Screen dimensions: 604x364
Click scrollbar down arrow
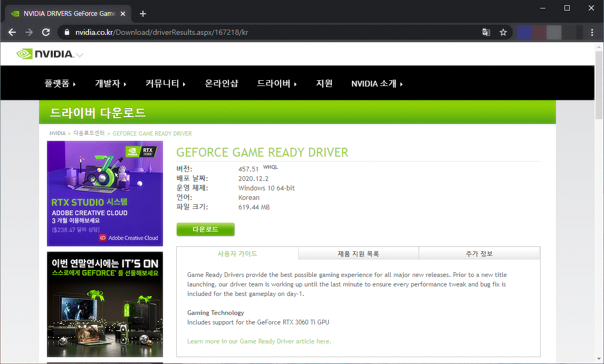(x=599, y=359)
